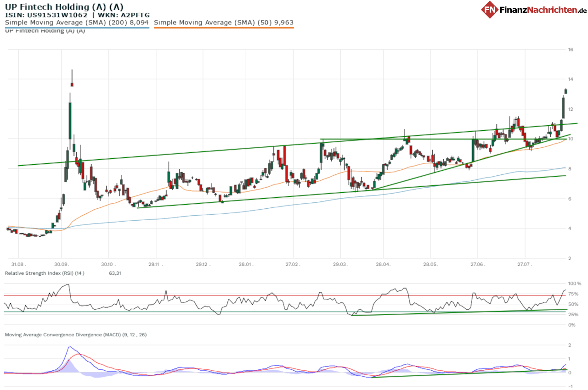
Task: Toggle the SMA (50) 9,963 legend entry
Action: pyautogui.click(x=224, y=22)
